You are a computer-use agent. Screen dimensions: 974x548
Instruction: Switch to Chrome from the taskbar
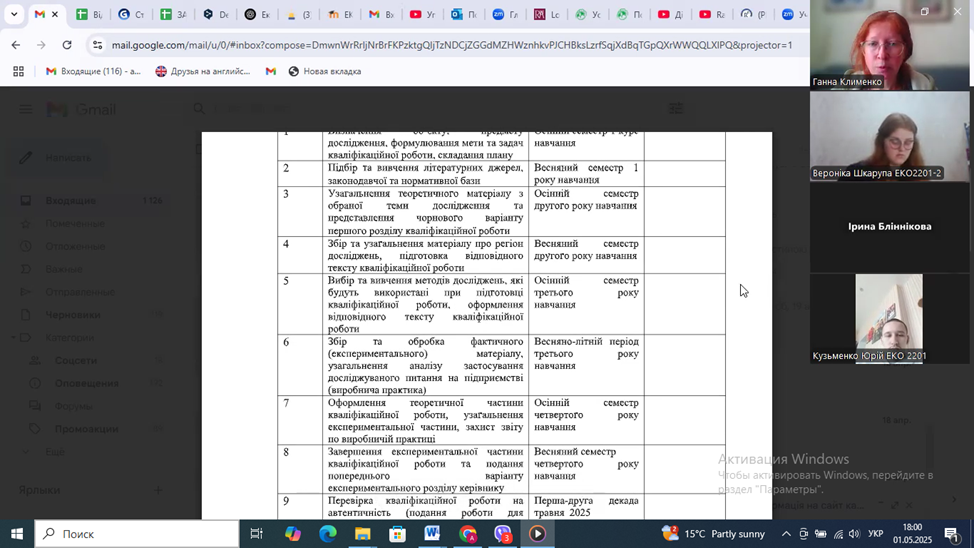pos(468,534)
